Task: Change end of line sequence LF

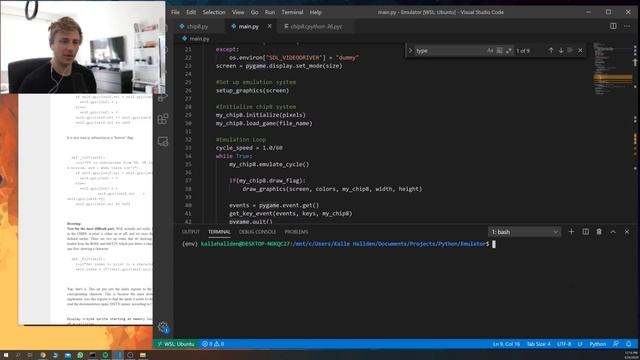Action: [x=580, y=344]
